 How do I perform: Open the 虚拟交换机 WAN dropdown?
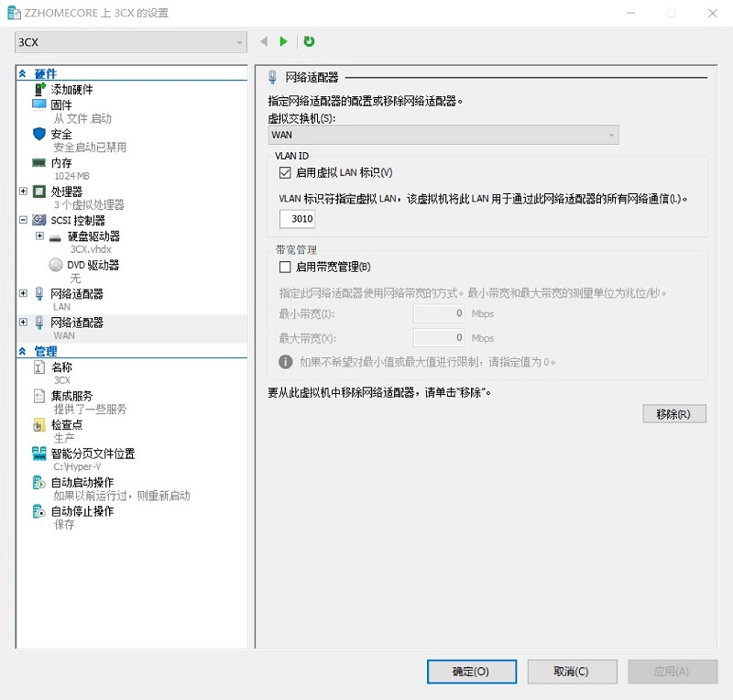click(x=443, y=136)
